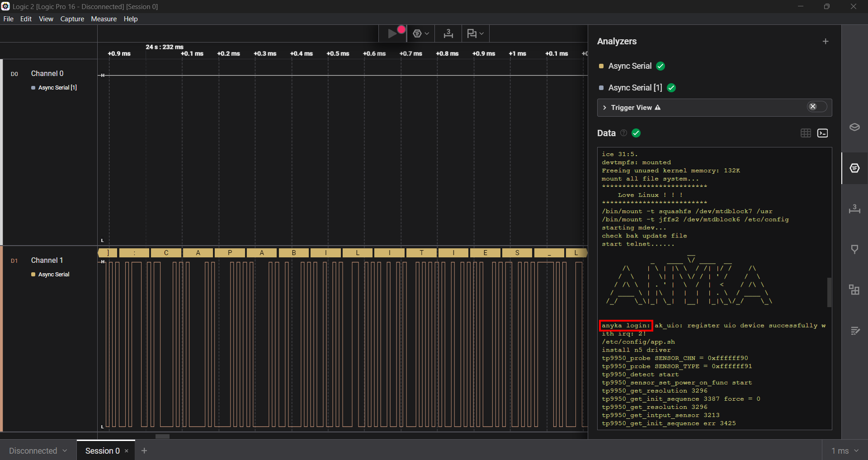Screen dimensions: 868x460
Task: Expand the Trigger View section
Action: click(x=605, y=108)
